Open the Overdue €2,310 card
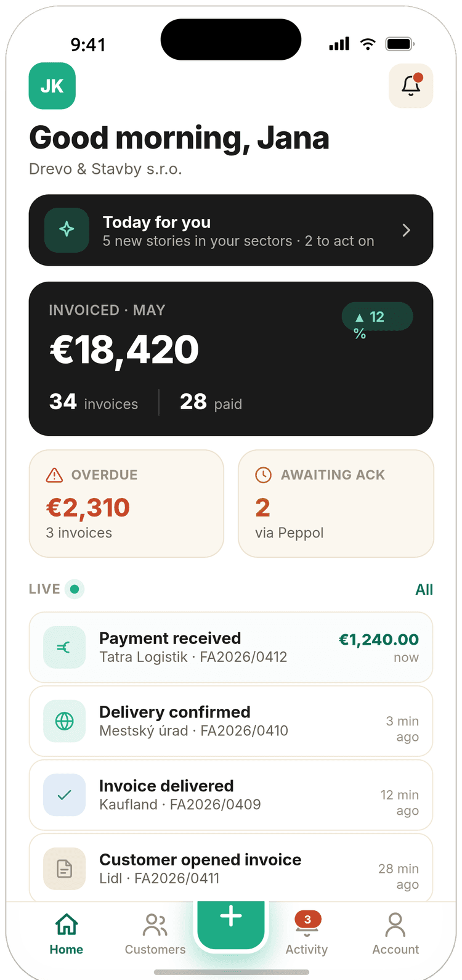This screenshot has height=980, width=462. pyautogui.click(x=126, y=504)
